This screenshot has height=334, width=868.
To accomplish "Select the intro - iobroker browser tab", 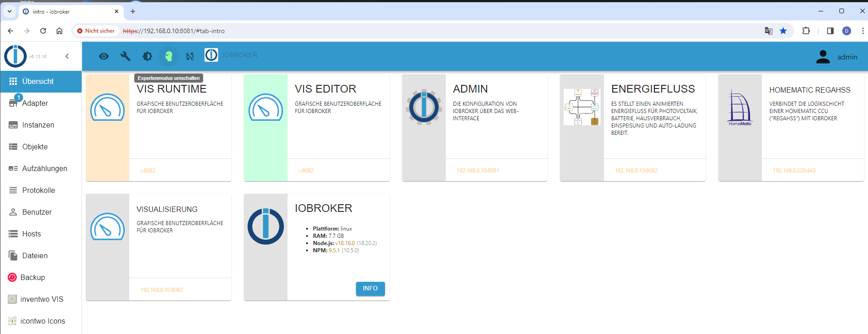I will tap(70, 12).
